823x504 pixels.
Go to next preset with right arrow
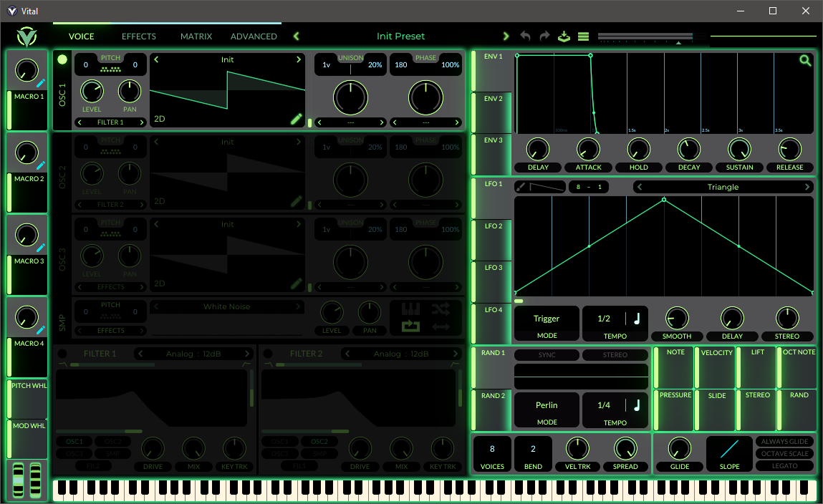pos(506,37)
